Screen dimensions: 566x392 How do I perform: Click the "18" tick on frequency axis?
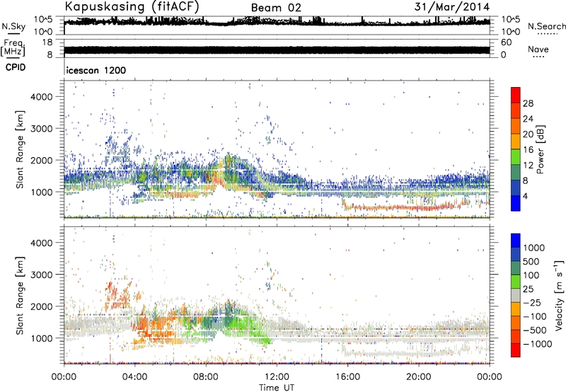pyautogui.click(x=47, y=42)
